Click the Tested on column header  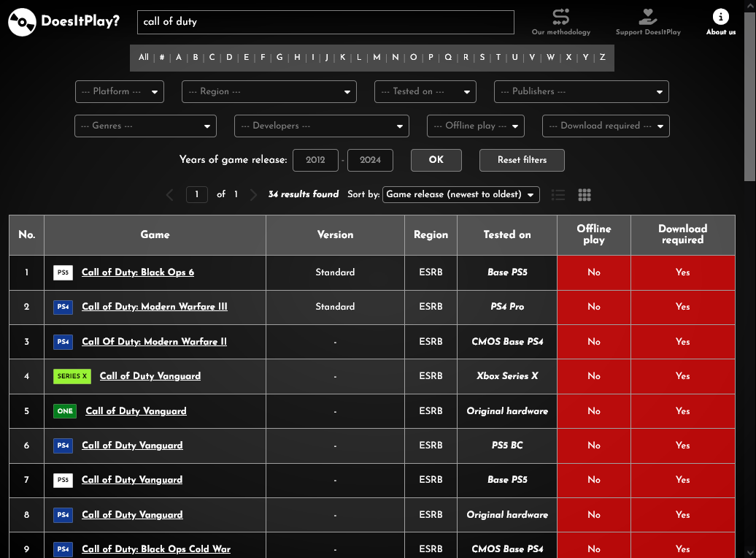pyautogui.click(x=507, y=235)
